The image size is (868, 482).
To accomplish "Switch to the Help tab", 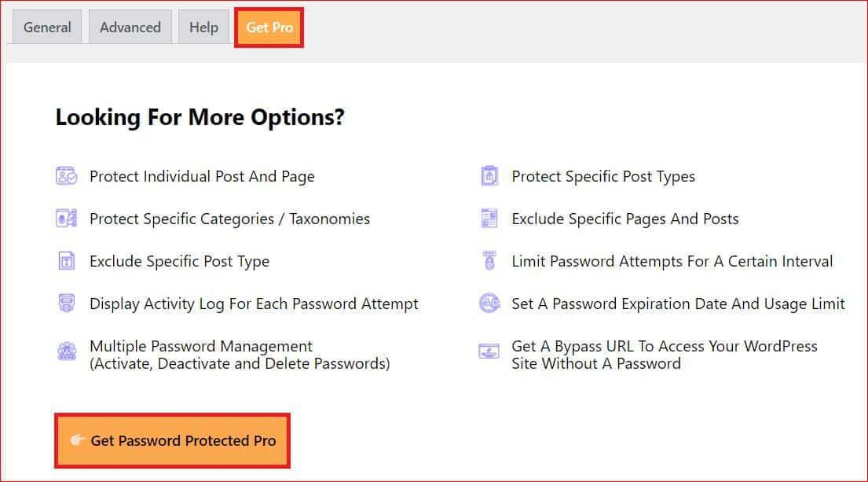I will pyautogui.click(x=203, y=27).
